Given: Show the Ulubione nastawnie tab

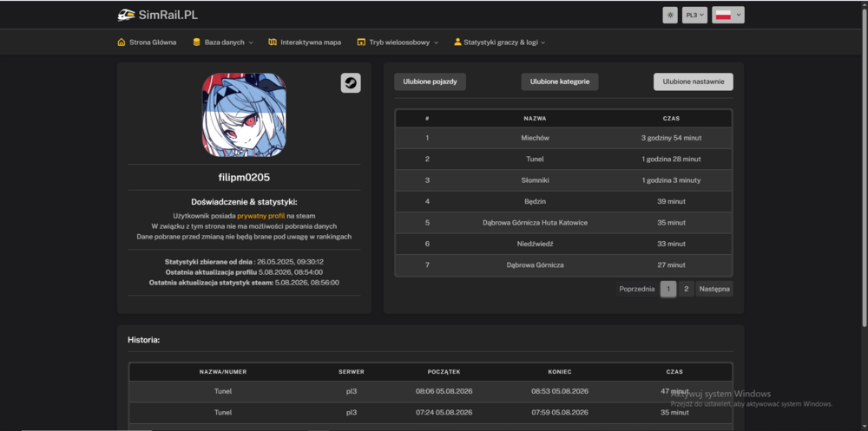Looking at the screenshot, I should (x=693, y=82).
